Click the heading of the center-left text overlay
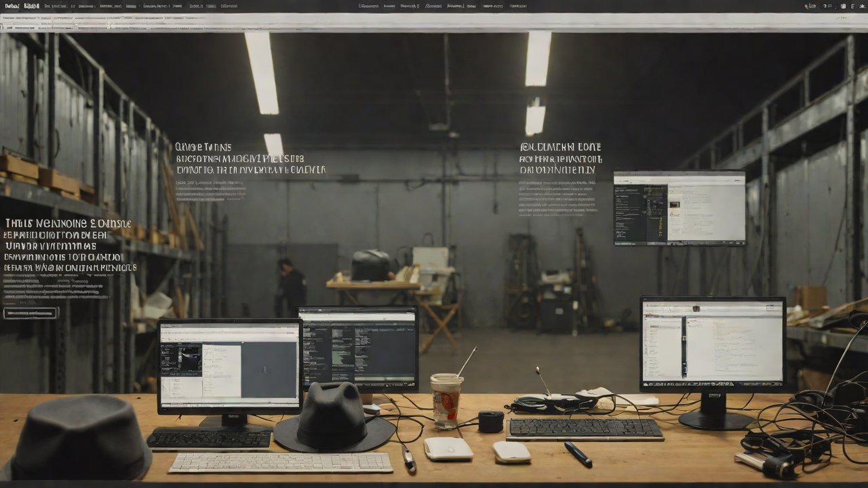The image size is (868, 488). pyautogui.click(x=203, y=147)
